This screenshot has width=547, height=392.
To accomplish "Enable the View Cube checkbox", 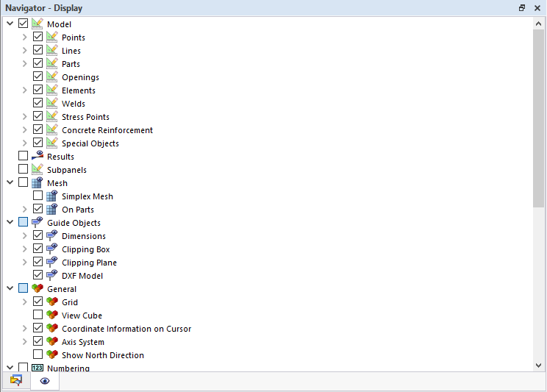I will 37,315.
